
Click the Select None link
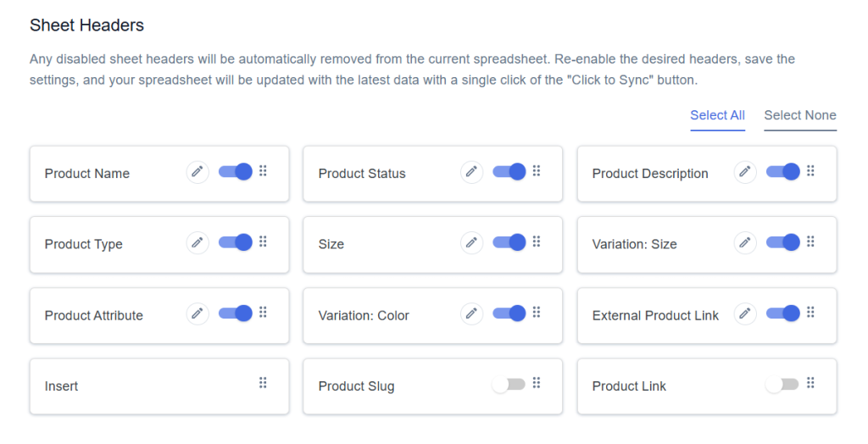coord(800,116)
